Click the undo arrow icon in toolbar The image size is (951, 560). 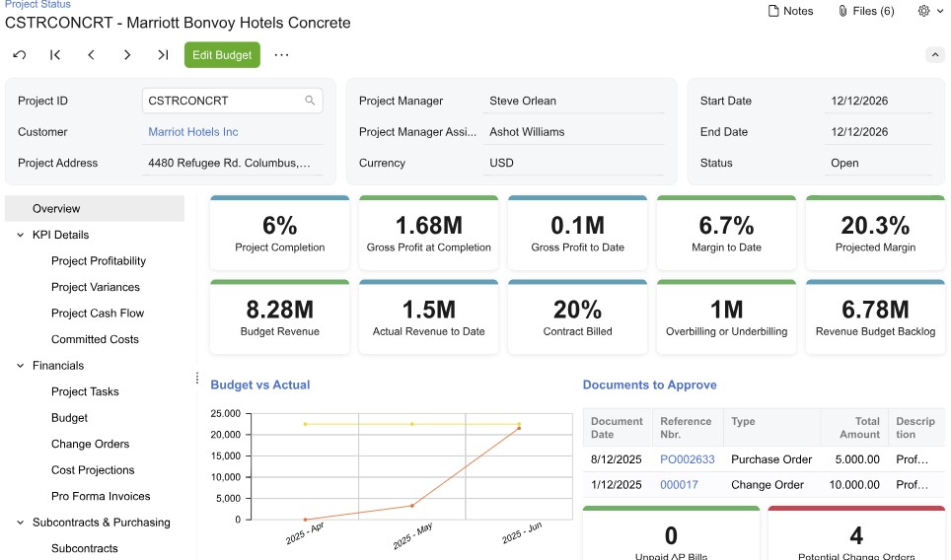[20, 55]
